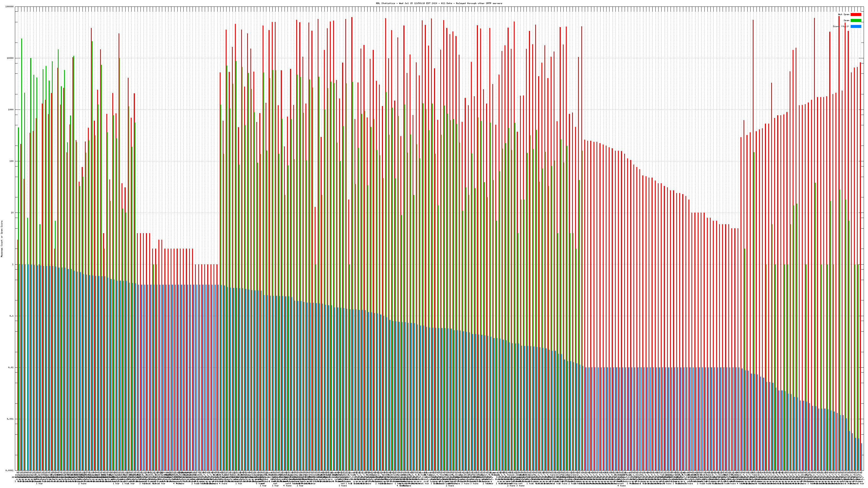Click the 1 y-axis tick label

click(x=13, y=264)
